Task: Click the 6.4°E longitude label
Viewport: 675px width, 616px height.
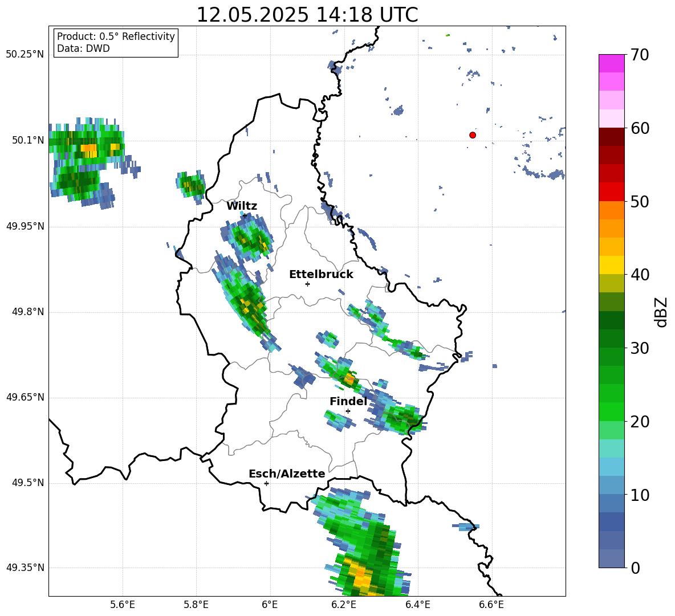Action: pyautogui.click(x=417, y=605)
